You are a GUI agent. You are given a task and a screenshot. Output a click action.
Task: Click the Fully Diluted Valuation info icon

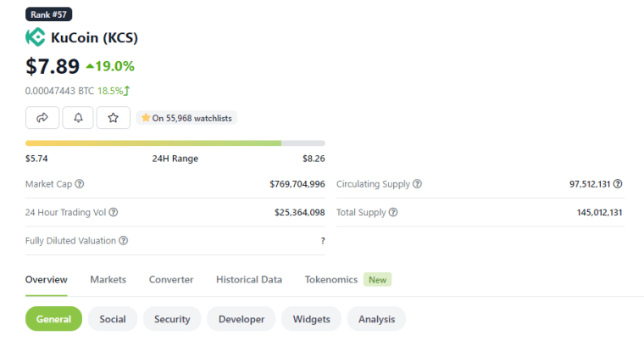pos(124,241)
